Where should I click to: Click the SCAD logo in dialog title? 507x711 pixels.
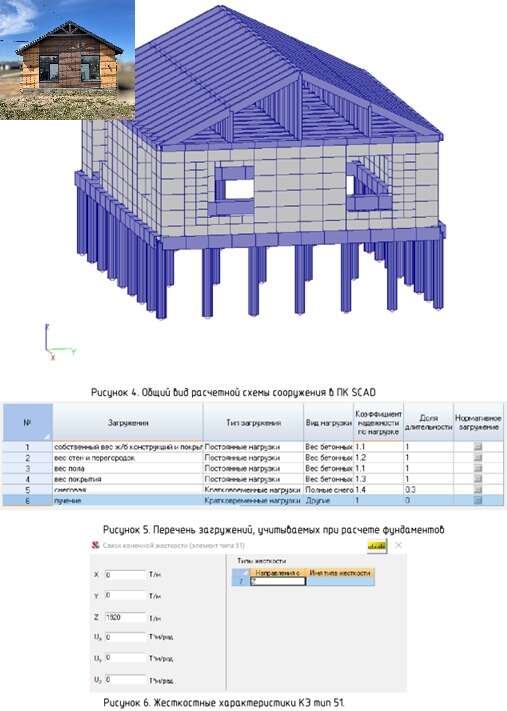click(96, 545)
